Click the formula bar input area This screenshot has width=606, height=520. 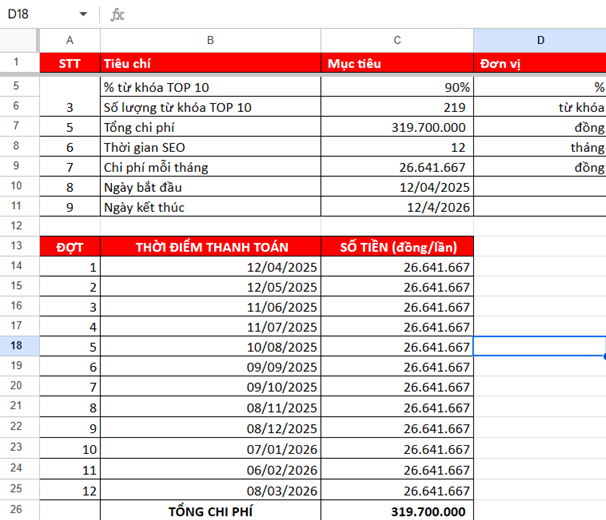pyautogui.click(x=367, y=15)
